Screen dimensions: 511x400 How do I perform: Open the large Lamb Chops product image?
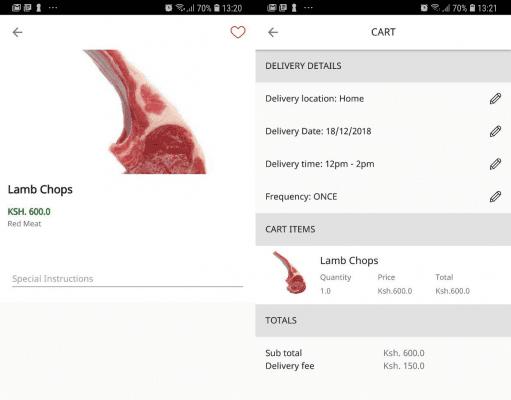[145, 112]
